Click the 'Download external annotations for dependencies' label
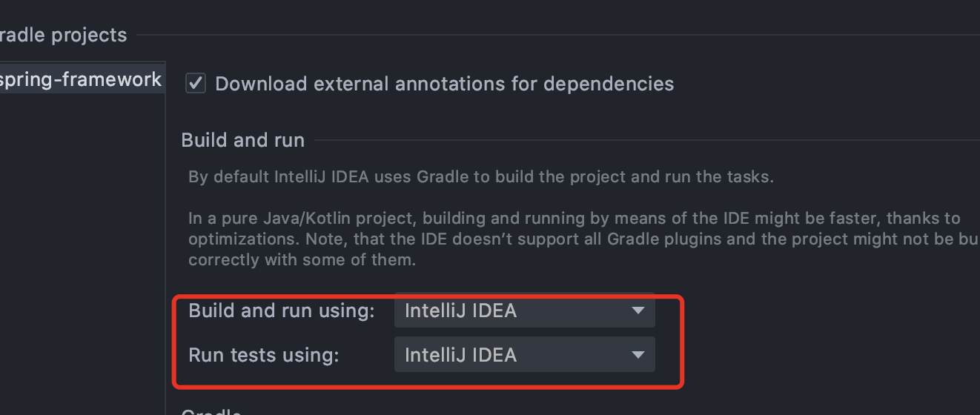The width and height of the screenshot is (980, 415). 444,84
